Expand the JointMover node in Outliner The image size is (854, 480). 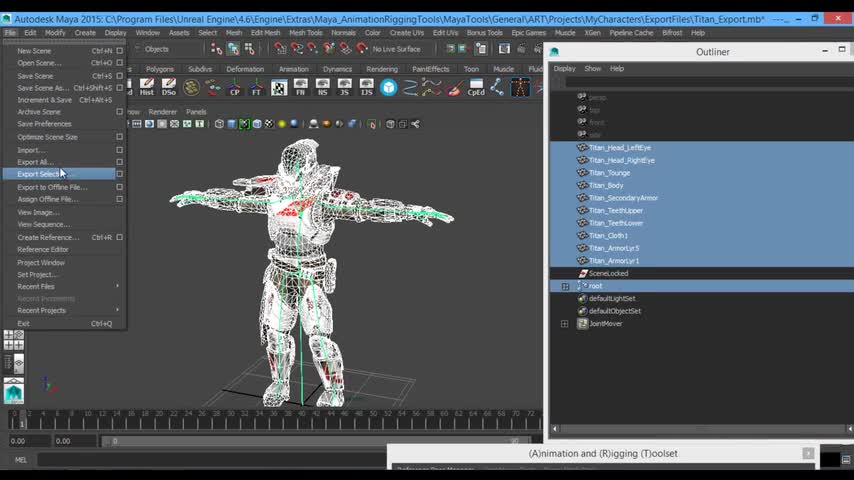565,324
